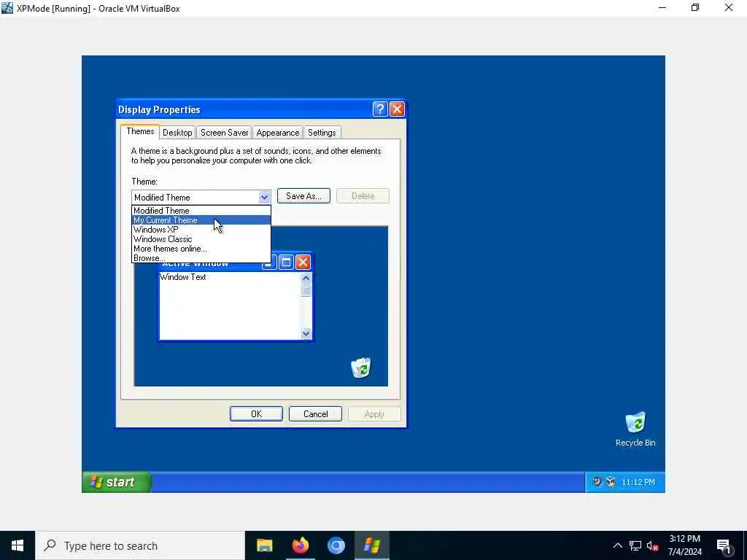Switch to the Settings tab

[322, 133]
